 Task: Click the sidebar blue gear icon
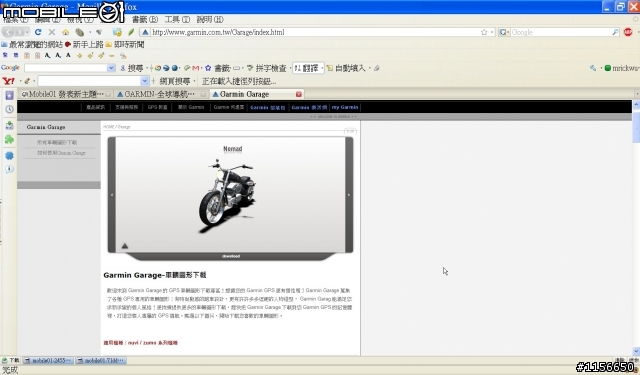pyautogui.click(x=9, y=155)
